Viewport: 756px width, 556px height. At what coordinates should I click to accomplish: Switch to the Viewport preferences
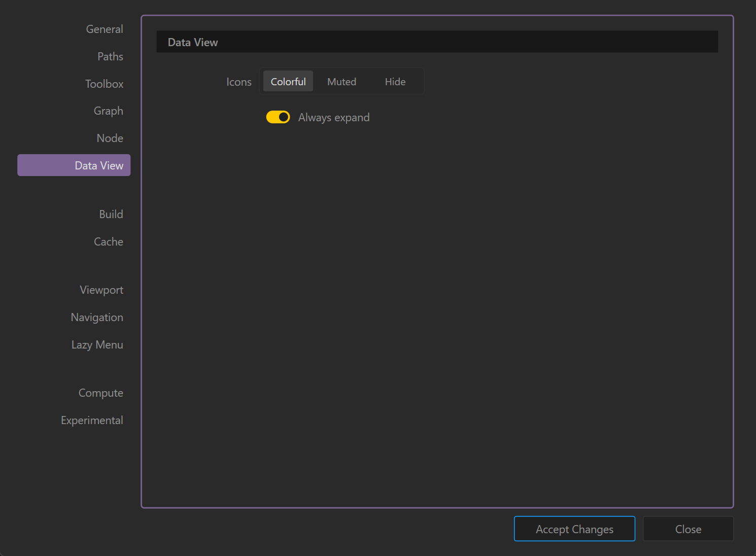101,290
